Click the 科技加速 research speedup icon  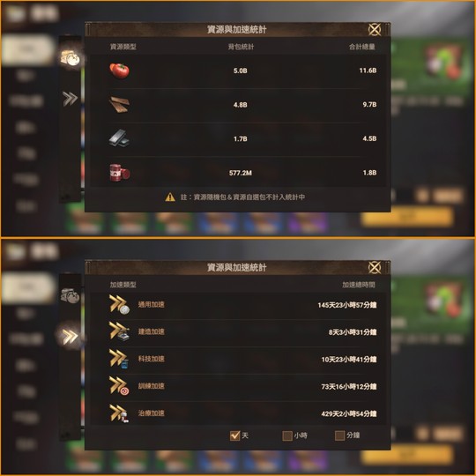click(119, 359)
